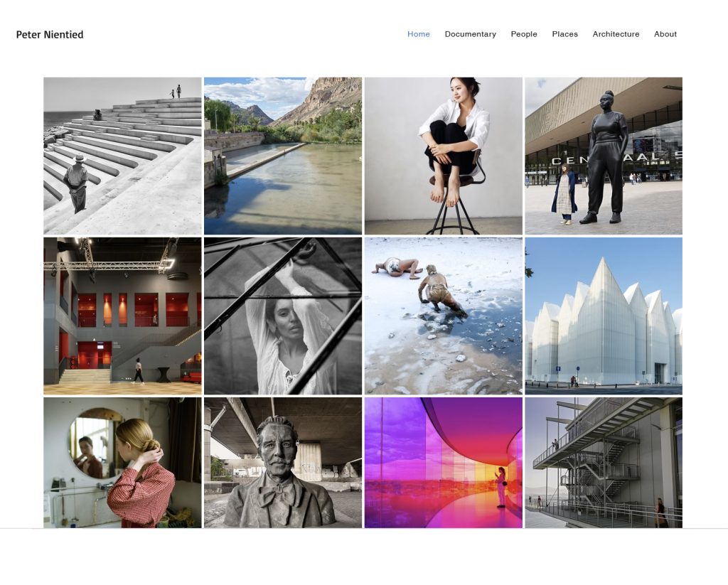The height and width of the screenshot is (585, 728).
Task: Open the bronze statue at Centraal Station photo
Action: (x=604, y=156)
